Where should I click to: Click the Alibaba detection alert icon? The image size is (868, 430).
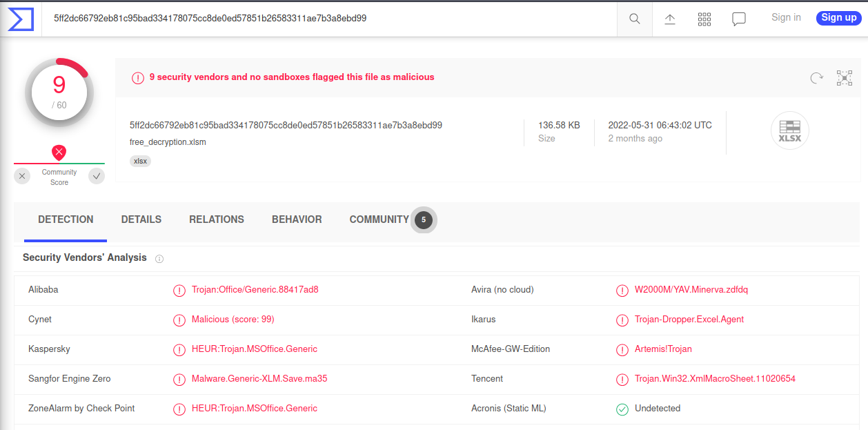[x=179, y=291]
